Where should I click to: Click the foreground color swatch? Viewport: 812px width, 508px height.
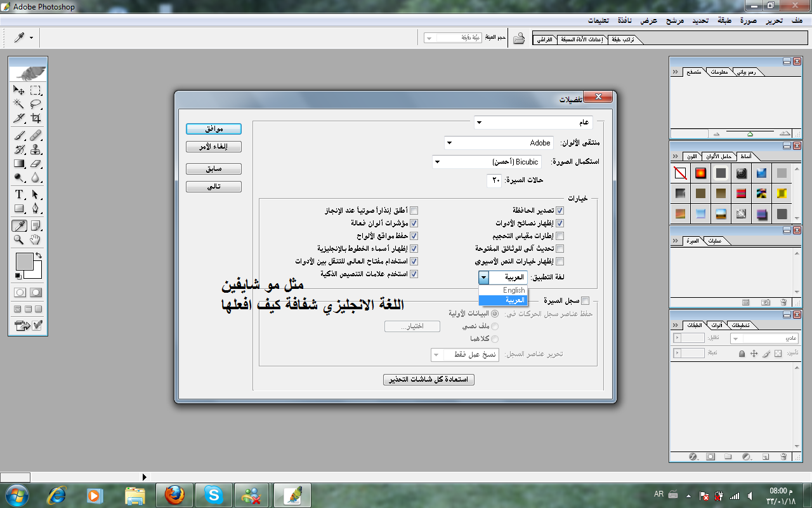tap(24, 261)
